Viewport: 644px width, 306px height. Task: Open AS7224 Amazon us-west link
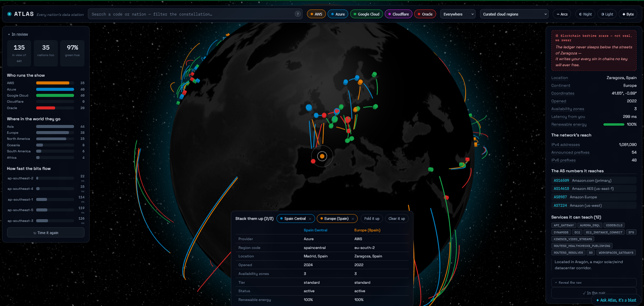pyautogui.click(x=594, y=205)
